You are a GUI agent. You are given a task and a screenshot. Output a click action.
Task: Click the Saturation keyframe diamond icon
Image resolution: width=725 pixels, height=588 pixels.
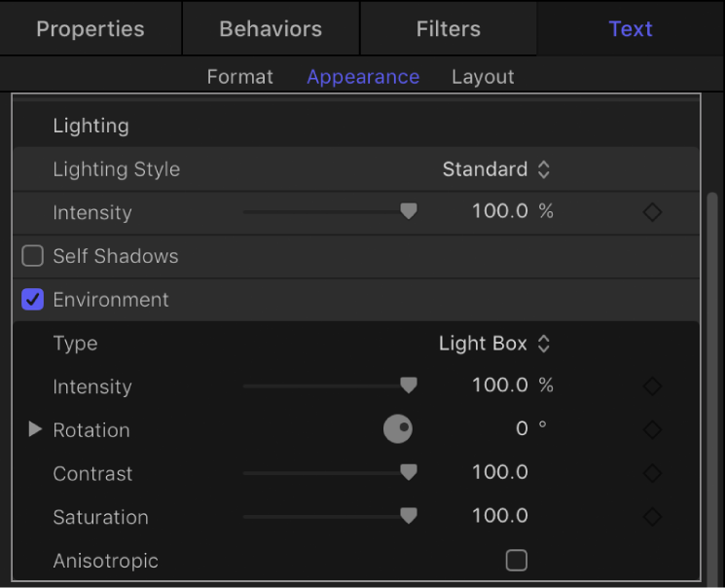point(653,517)
